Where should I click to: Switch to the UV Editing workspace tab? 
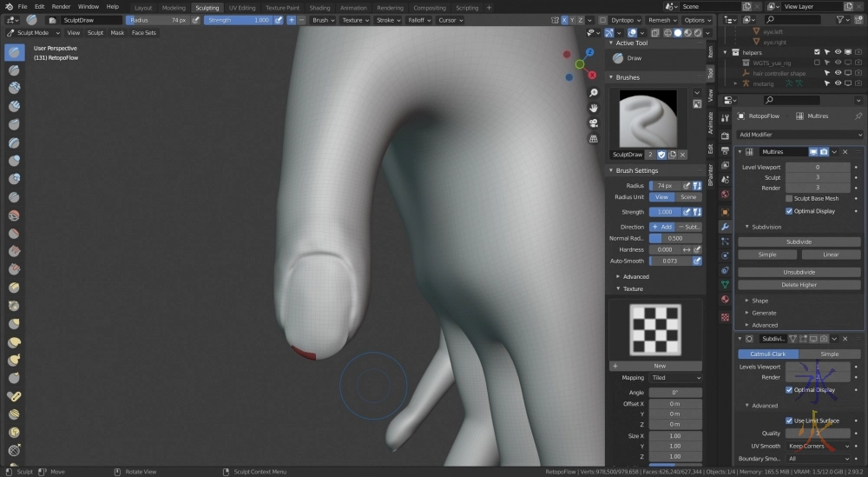pyautogui.click(x=241, y=8)
